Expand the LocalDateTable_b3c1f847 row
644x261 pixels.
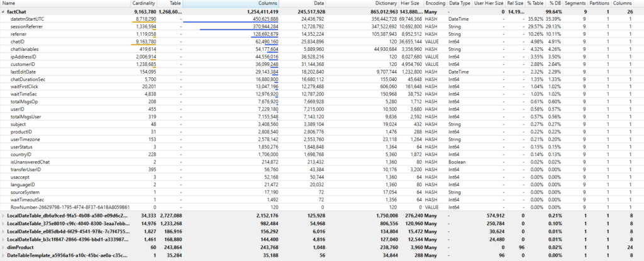[x=4, y=240]
